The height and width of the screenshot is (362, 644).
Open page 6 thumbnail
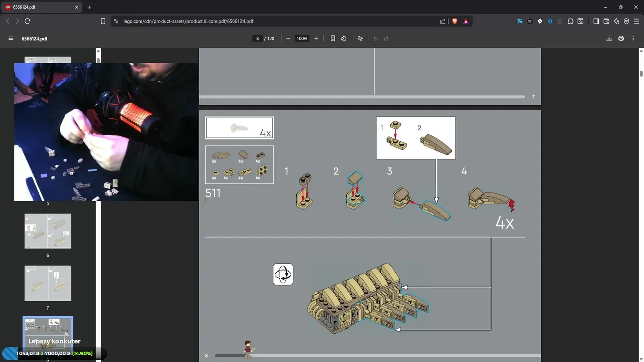point(48,231)
